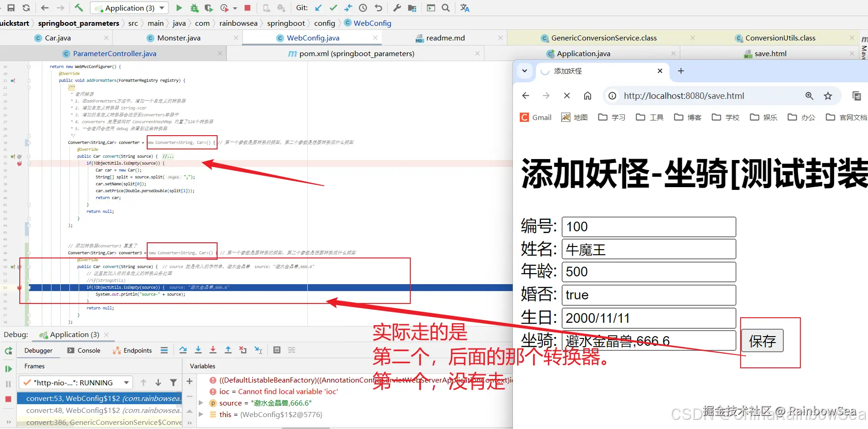868x429 pixels.
Task: Click the Translate icon in the toolbar
Action: [x=465, y=8]
